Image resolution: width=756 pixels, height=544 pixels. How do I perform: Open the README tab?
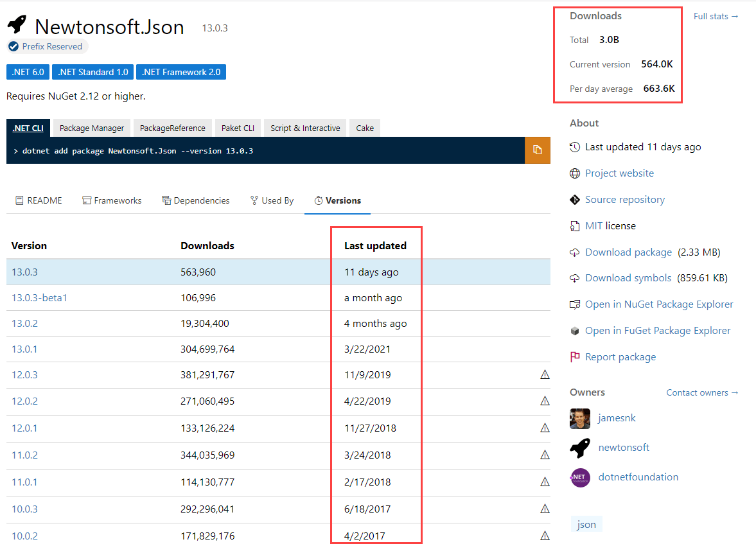(x=39, y=200)
